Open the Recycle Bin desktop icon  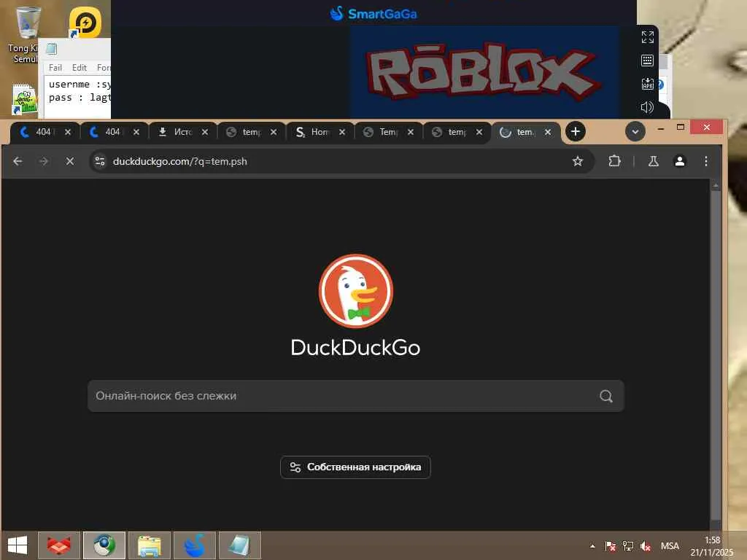27,23
